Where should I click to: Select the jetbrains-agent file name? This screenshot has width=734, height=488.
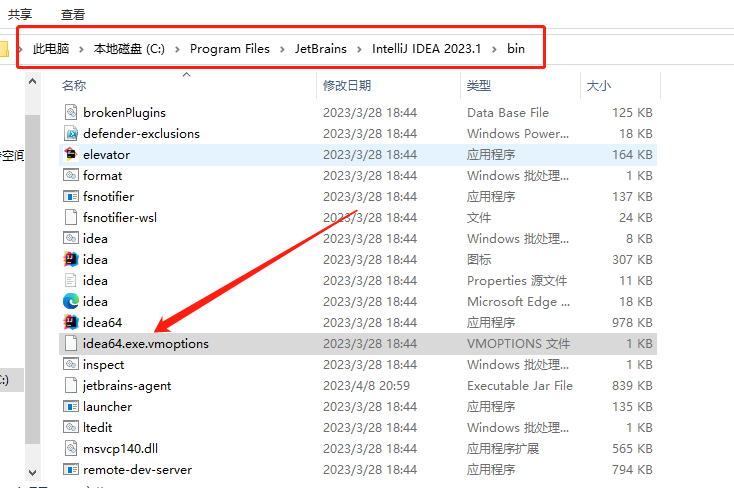point(127,385)
